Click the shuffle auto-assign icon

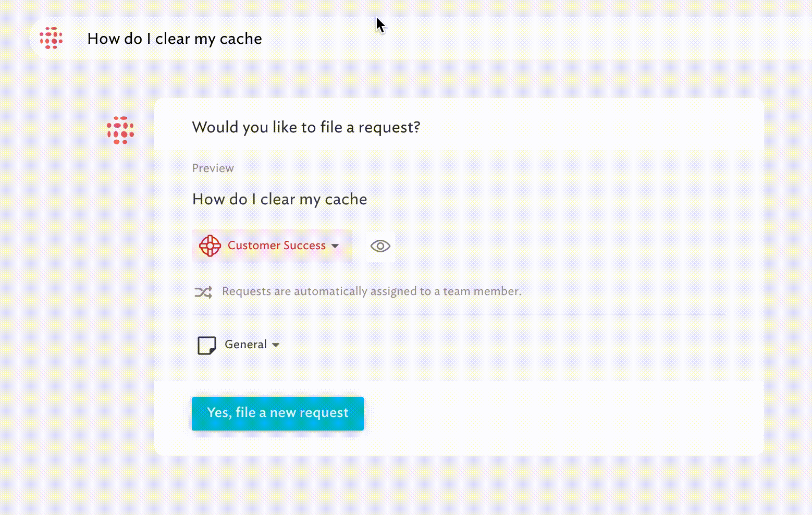click(x=203, y=292)
